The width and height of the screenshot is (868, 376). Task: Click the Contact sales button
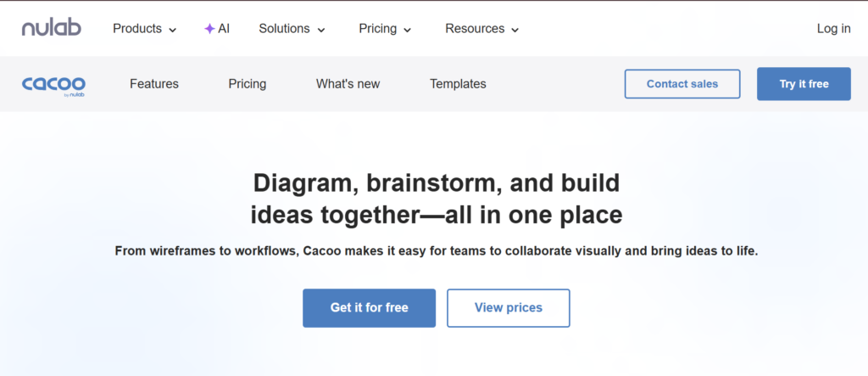682,84
